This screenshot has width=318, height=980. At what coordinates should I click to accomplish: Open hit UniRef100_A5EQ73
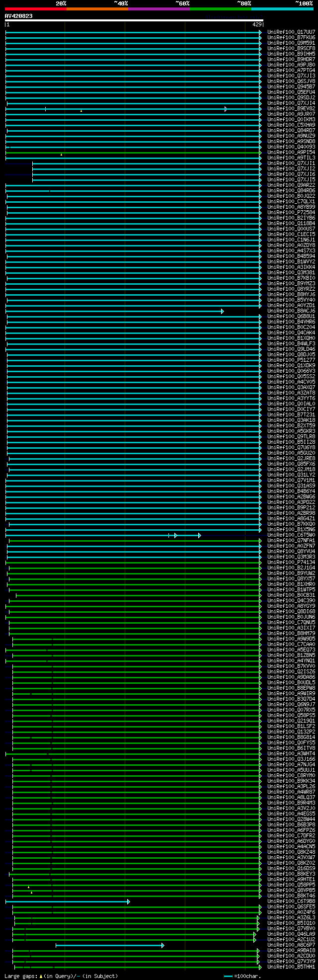[291, 650]
